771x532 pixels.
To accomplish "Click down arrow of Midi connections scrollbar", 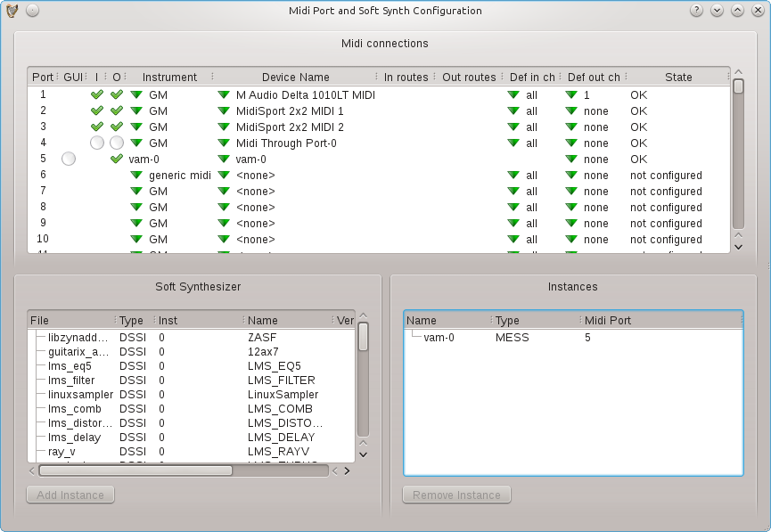I will 738,248.
